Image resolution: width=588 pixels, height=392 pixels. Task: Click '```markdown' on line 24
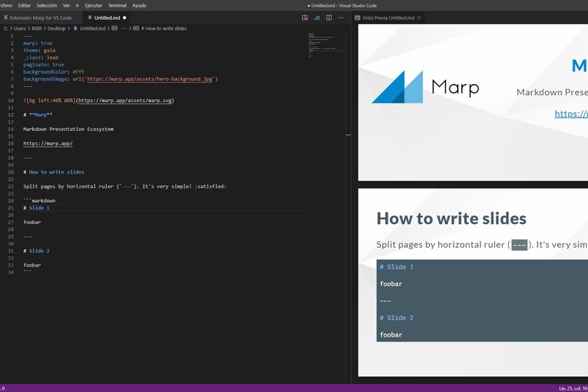(x=39, y=201)
